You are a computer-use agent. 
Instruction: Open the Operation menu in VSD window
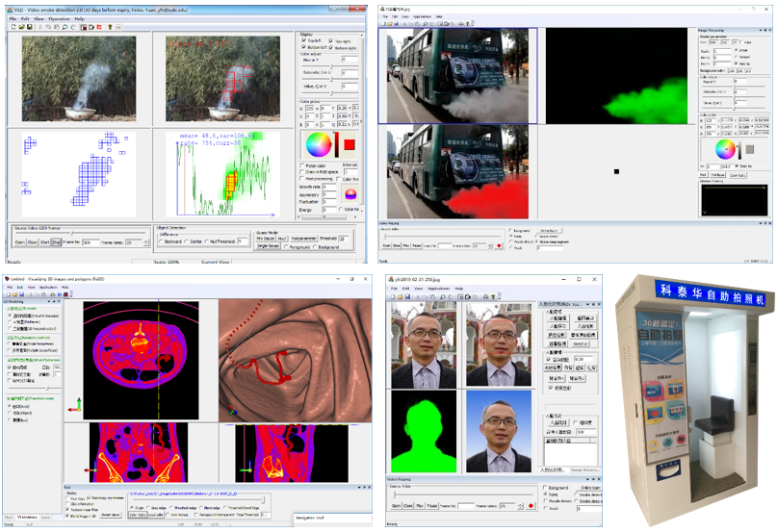click(x=59, y=17)
